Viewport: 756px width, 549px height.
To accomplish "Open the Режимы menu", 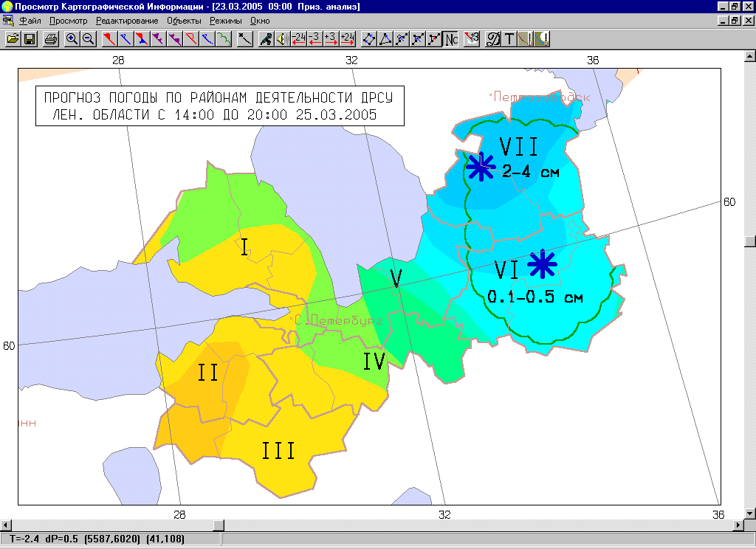I will tap(225, 21).
